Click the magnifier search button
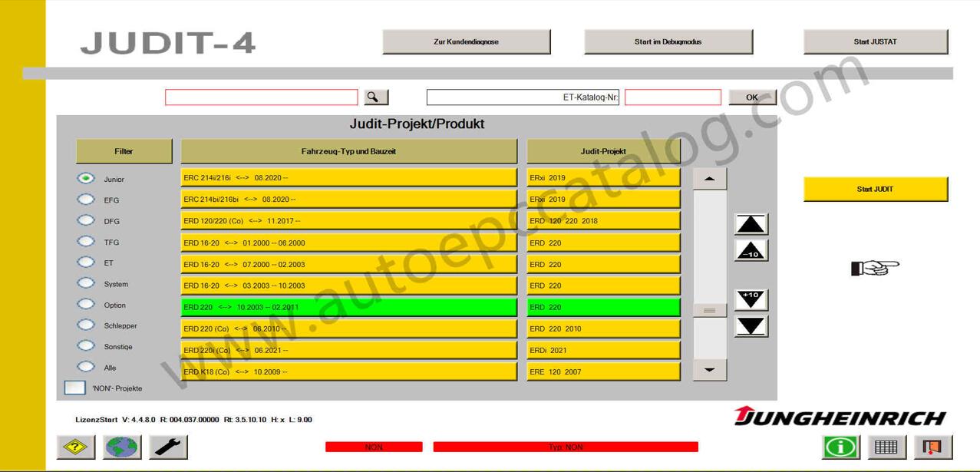Viewport: 980px width, 472px height. (x=375, y=97)
